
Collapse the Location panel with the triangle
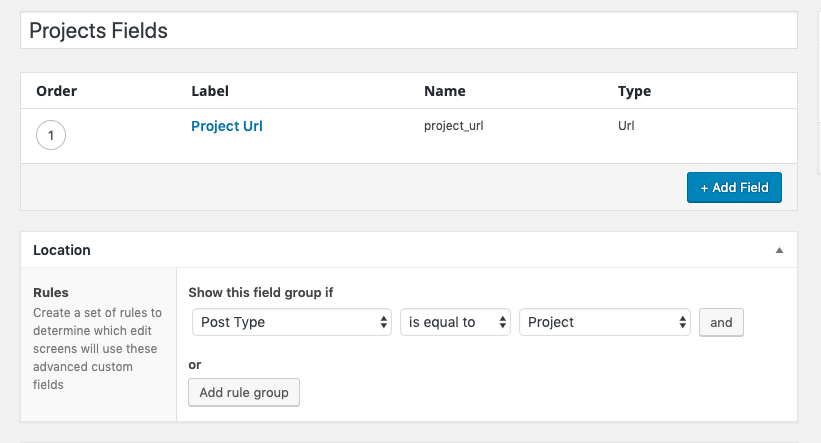pyautogui.click(x=780, y=250)
